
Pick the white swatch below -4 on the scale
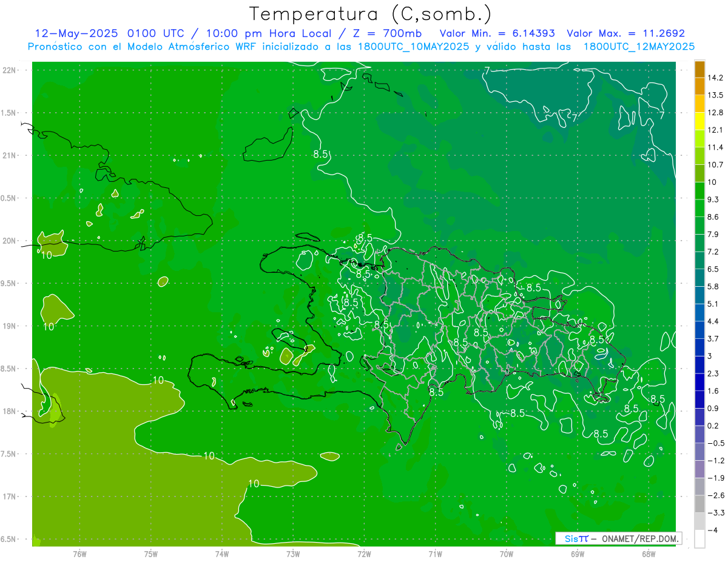[x=699, y=539]
